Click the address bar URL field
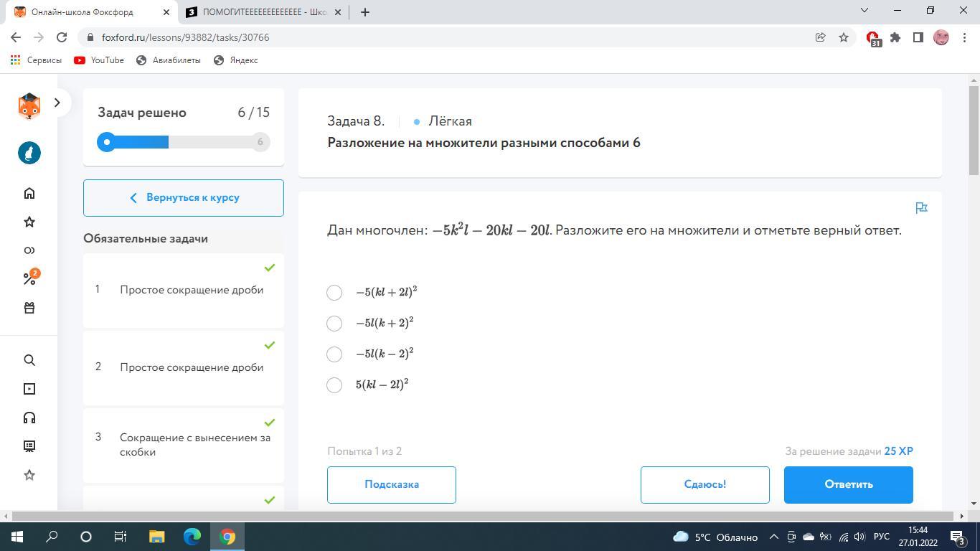Image resolution: width=980 pixels, height=551 pixels. (430, 37)
